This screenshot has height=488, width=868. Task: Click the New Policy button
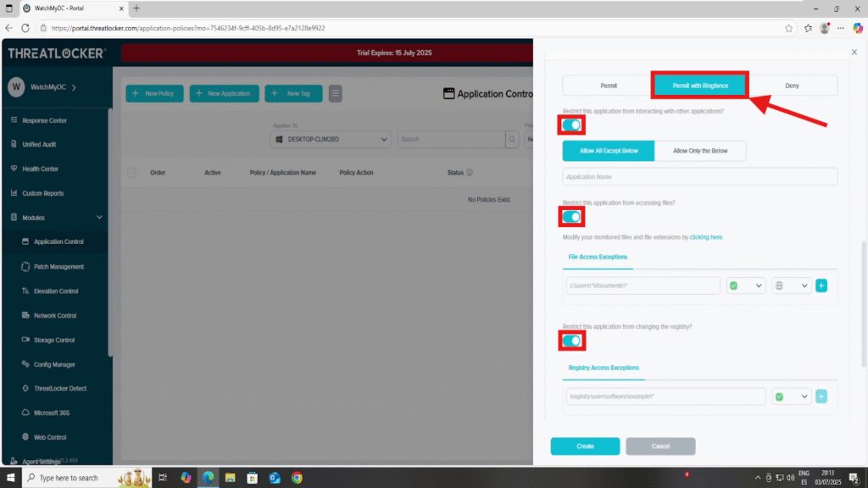[154, 93]
